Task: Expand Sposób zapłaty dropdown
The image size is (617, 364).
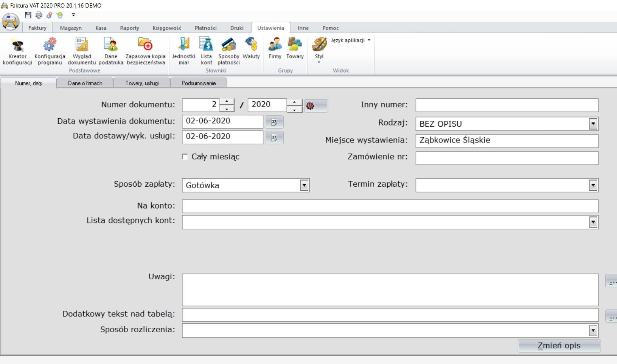Action: [304, 185]
